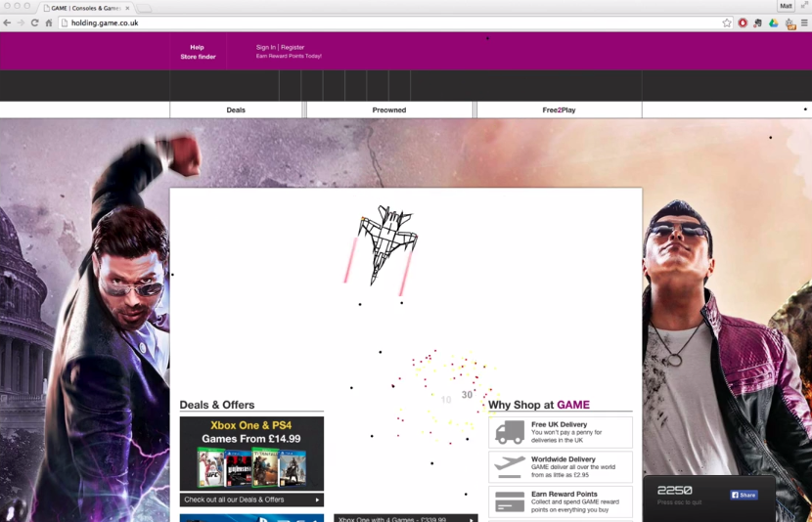Click the address bar showing holding.game.co.uk
The height and width of the screenshot is (522, 812).
pos(391,22)
